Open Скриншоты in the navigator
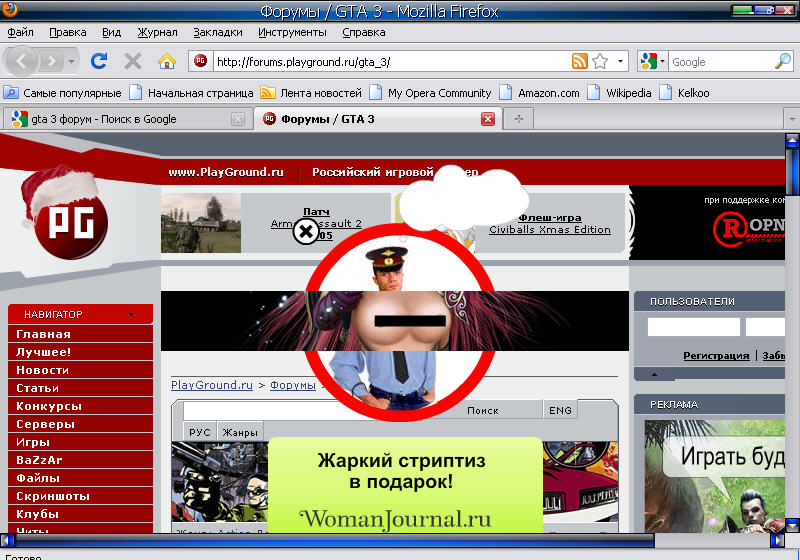 (81, 496)
